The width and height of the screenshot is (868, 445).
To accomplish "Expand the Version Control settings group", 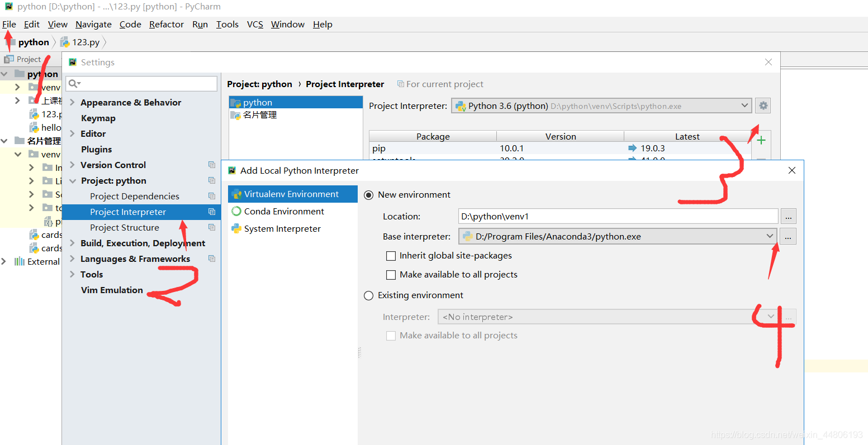I will pyautogui.click(x=72, y=165).
